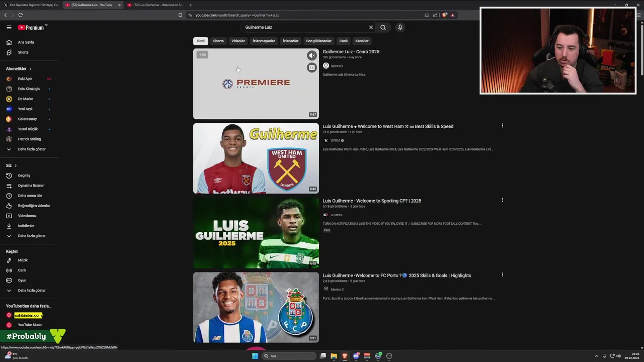The image size is (644, 362).
Task: Open YouTube Music in the sidebar
Action: tap(29, 325)
